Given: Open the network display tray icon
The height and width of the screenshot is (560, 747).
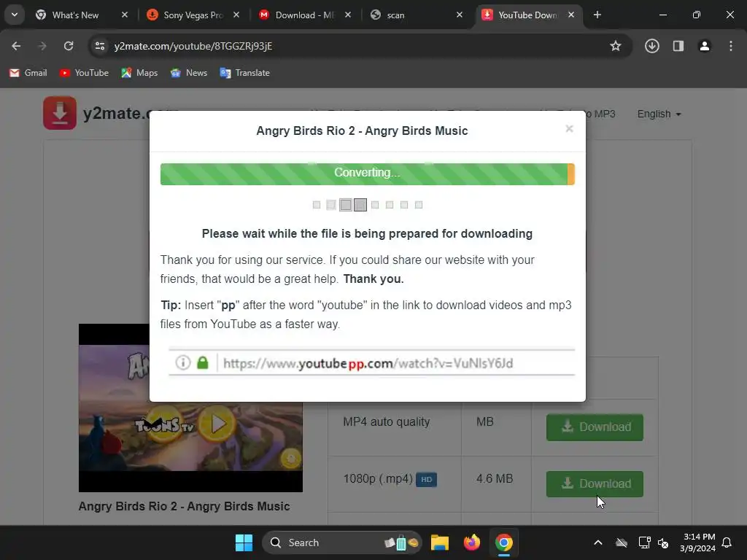Looking at the screenshot, I should [644, 542].
